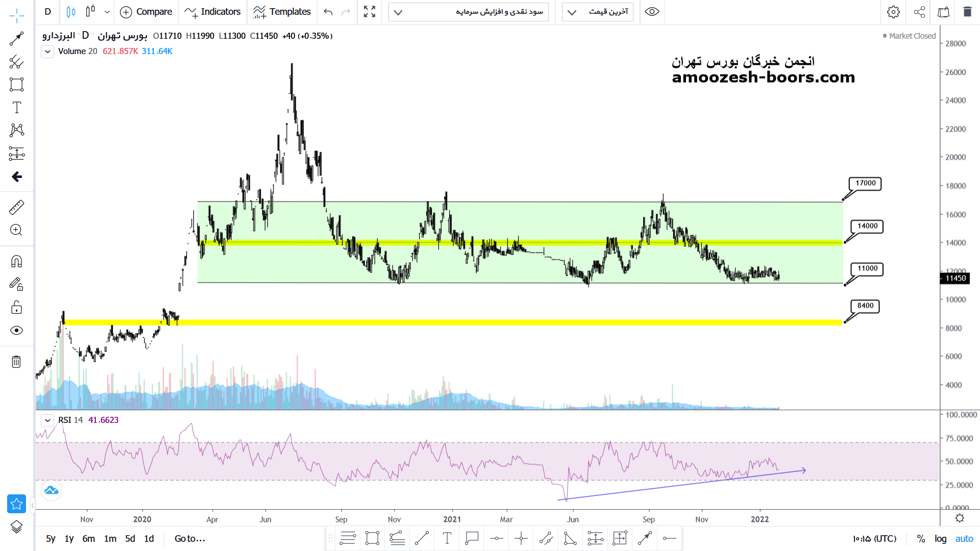Select the text annotation tool
The image size is (980, 551).
coord(16,108)
